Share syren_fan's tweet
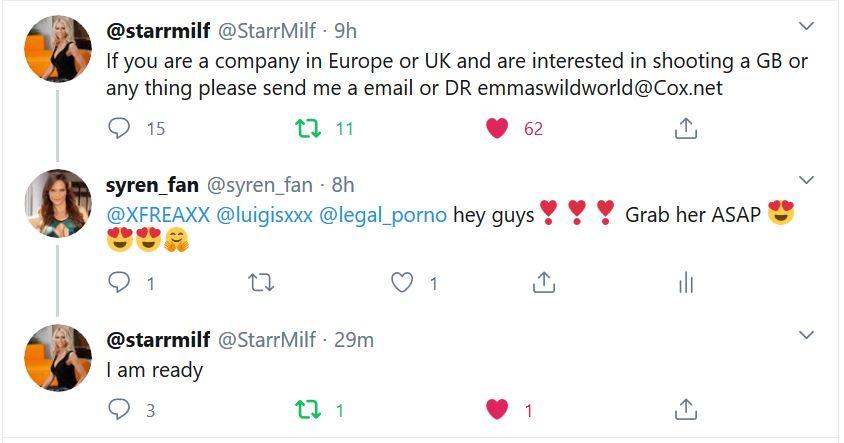This screenshot has width=844, height=443. click(x=543, y=283)
